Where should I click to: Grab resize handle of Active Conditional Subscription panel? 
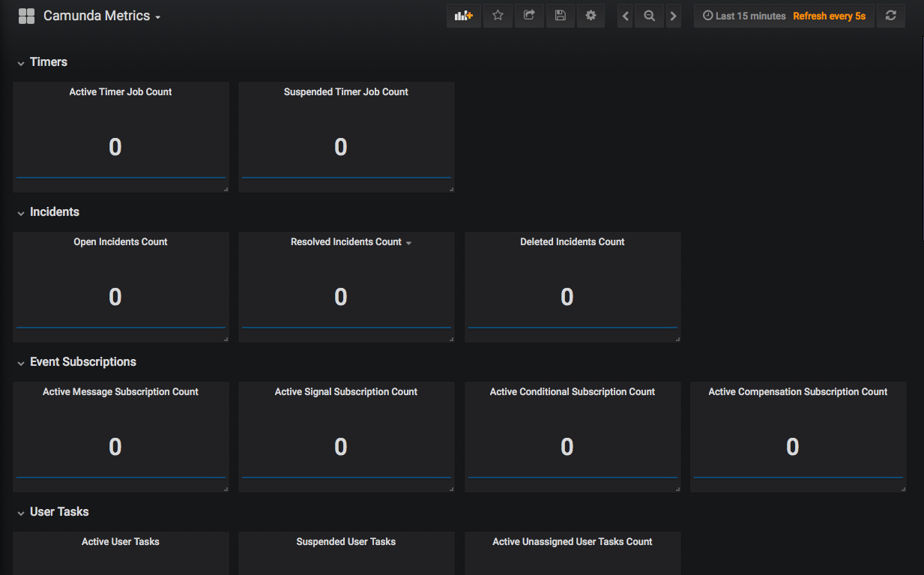(677, 489)
